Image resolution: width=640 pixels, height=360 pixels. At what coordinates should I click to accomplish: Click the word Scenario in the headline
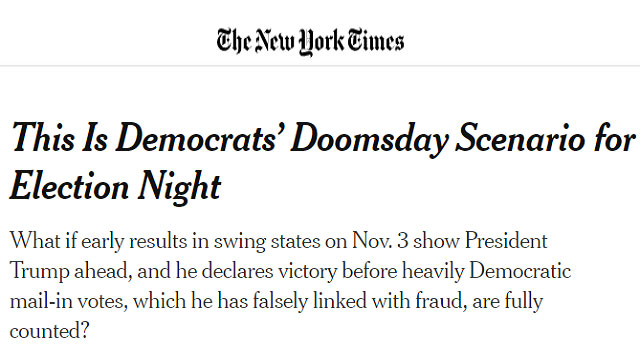point(521,137)
